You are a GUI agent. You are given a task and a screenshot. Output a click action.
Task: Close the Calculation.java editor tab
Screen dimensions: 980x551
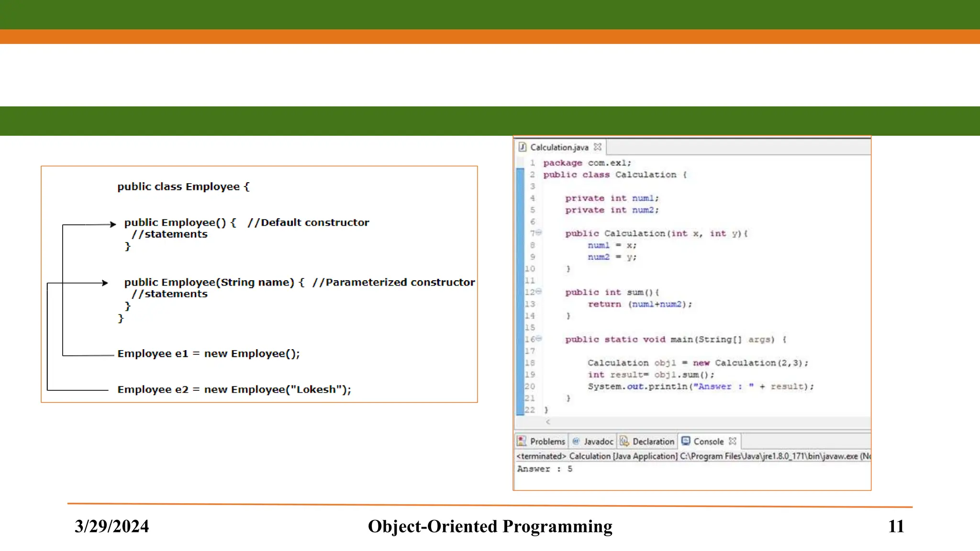pyautogui.click(x=598, y=147)
